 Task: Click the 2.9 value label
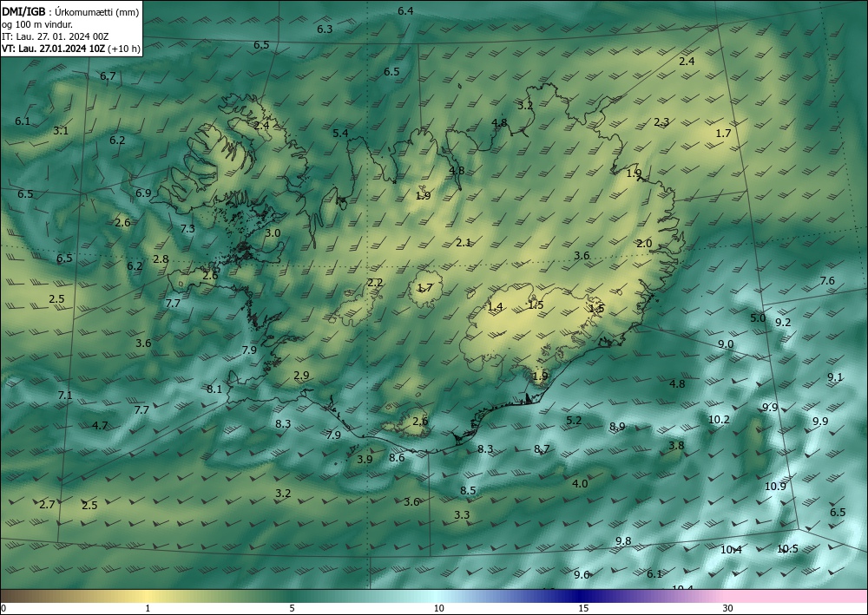pyautogui.click(x=301, y=376)
